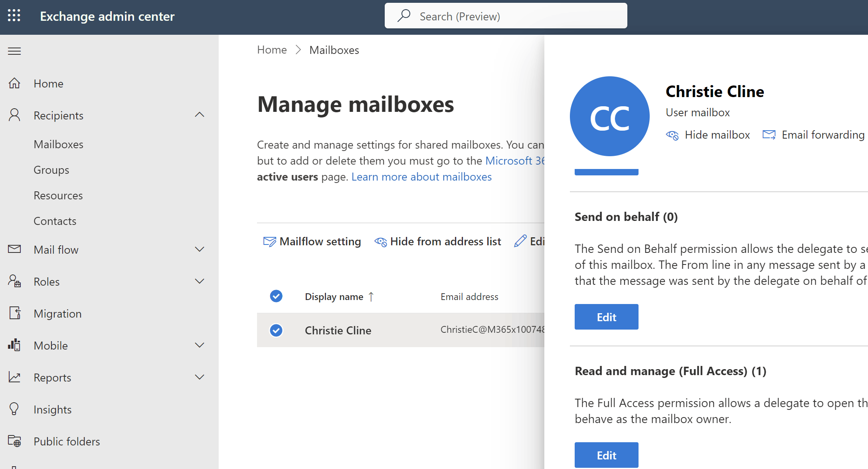Click the Roles icon in sidebar
Image resolution: width=868 pixels, height=469 pixels.
click(14, 281)
